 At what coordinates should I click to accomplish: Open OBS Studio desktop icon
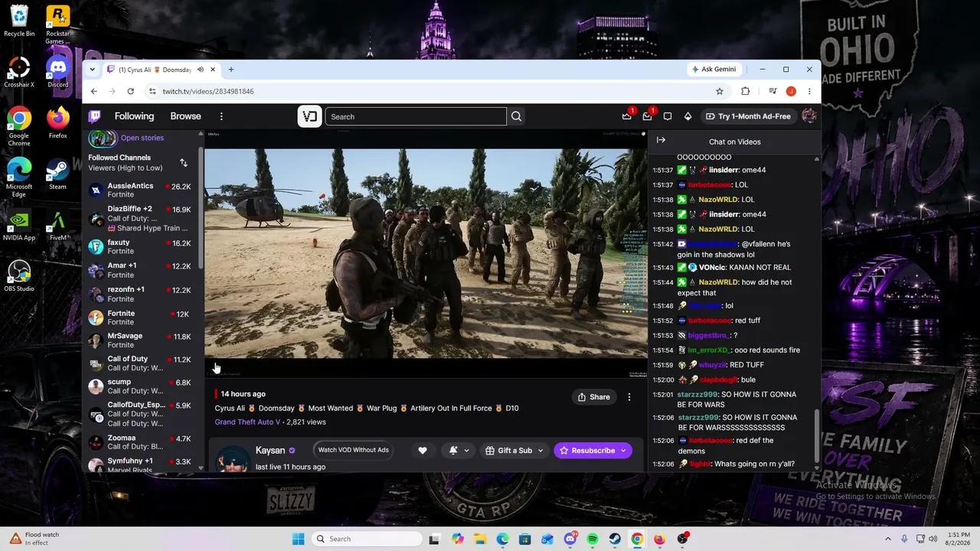19,275
